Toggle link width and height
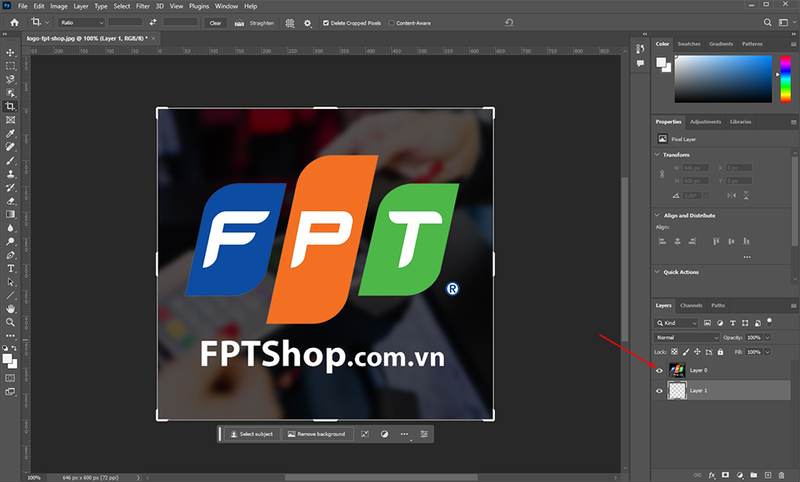 pos(662,174)
